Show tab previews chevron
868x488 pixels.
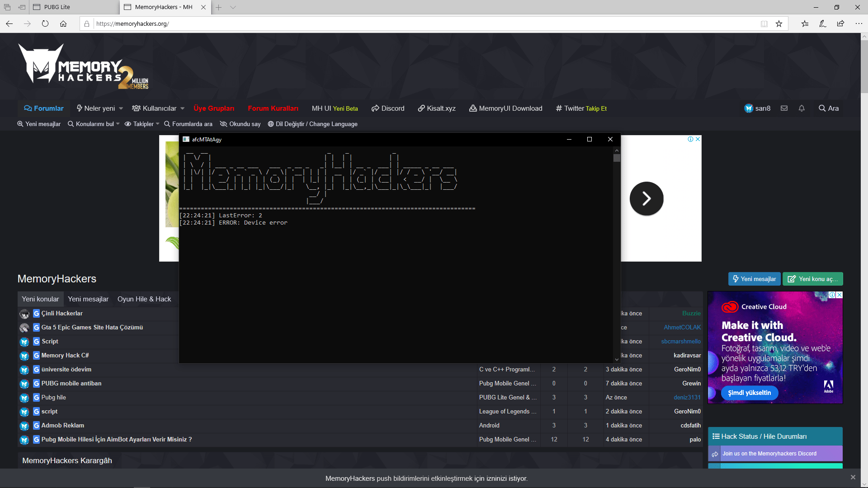pos(233,7)
